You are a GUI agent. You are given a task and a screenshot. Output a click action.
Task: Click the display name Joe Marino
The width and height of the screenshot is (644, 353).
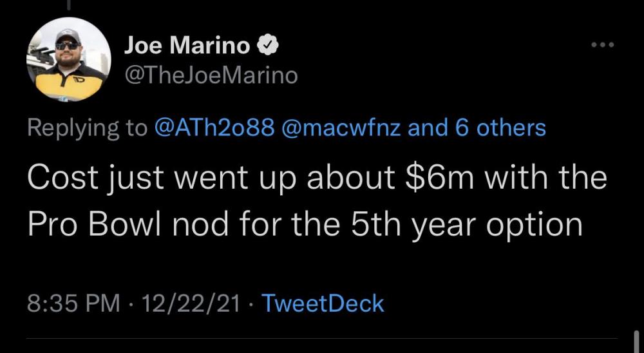pyautogui.click(x=187, y=46)
